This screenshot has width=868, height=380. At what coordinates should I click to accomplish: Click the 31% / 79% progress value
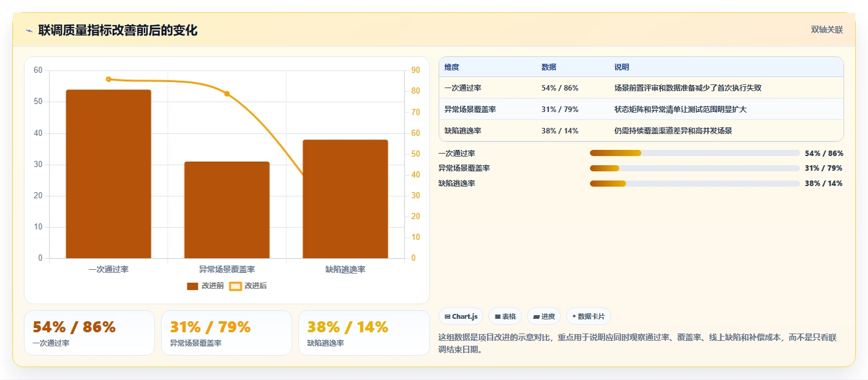[x=824, y=168]
